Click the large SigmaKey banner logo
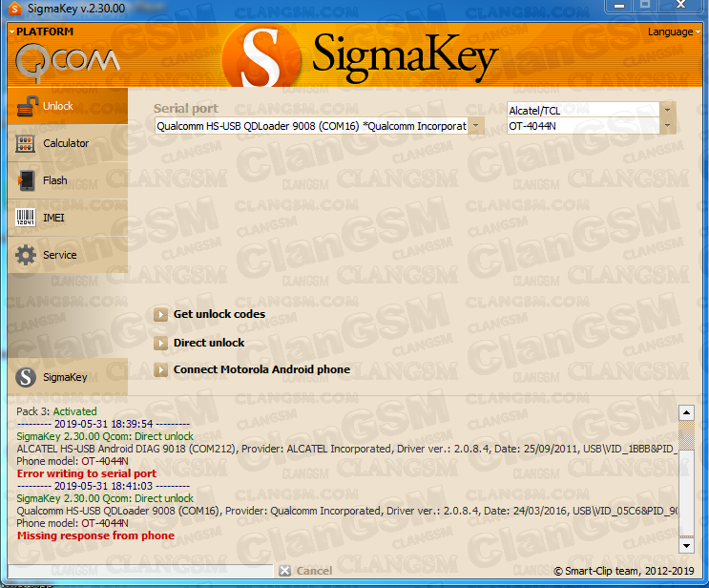Viewport: 709px width, 588px height. coord(360,56)
